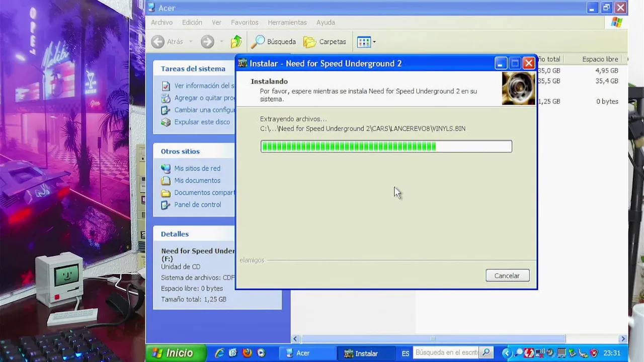Click the Panel de control icon
The height and width of the screenshot is (362, 644).
pyautogui.click(x=166, y=205)
